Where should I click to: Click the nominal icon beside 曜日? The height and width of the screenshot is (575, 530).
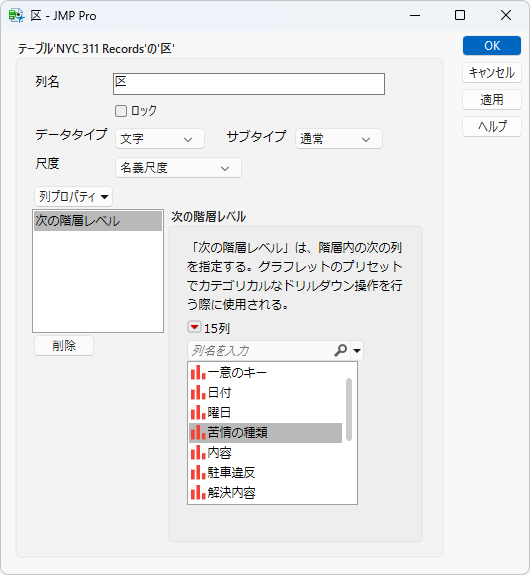(x=198, y=413)
